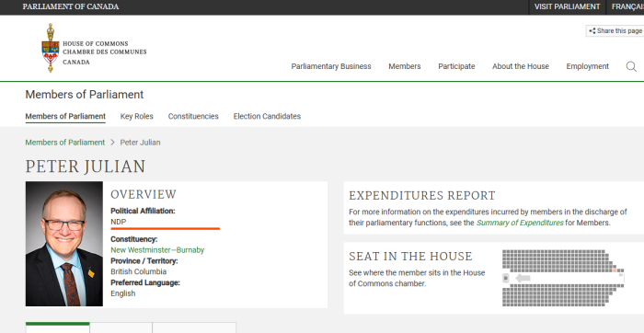This screenshot has width=644, height=333.
Task: Open the Employment menu
Action: [x=587, y=66]
